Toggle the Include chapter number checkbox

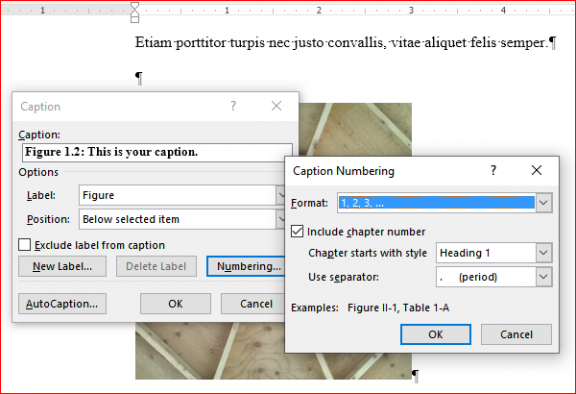point(297,231)
